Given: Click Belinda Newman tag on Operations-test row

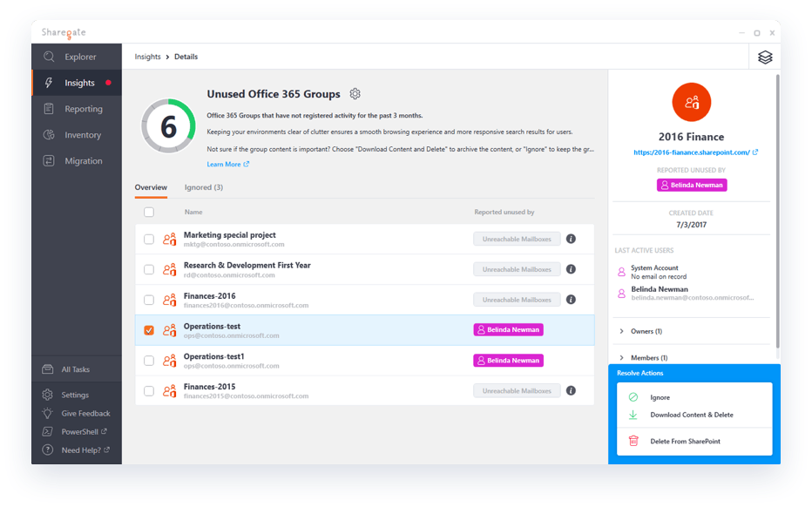Looking at the screenshot, I should pos(508,330).
